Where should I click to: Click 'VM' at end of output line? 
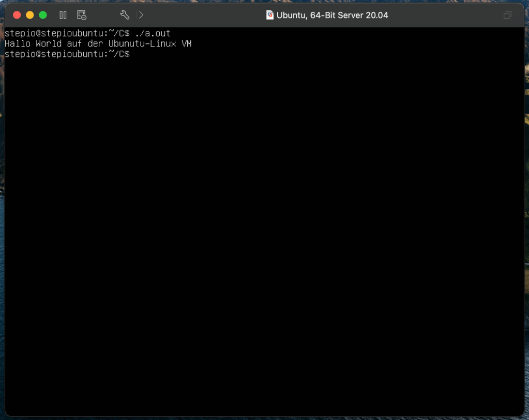click(186, 44)
